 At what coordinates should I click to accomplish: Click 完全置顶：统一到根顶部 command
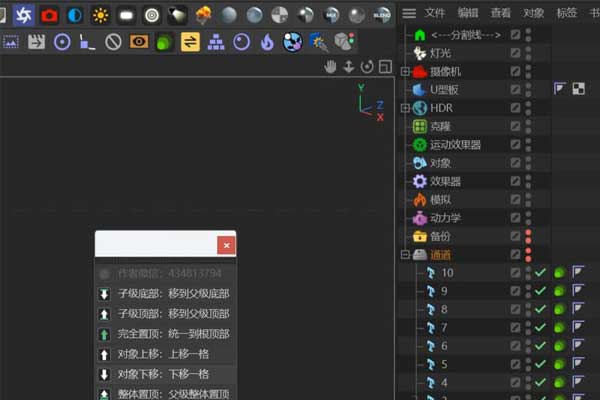165,334
